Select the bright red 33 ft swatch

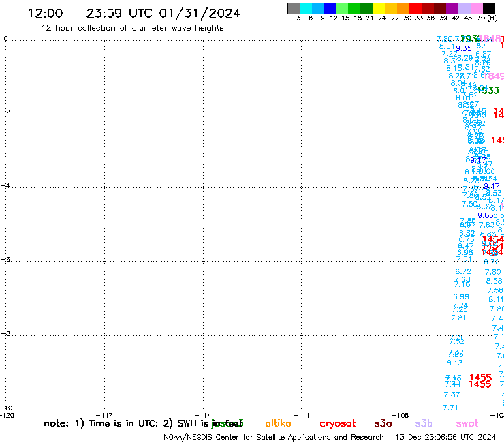(415, 8)
